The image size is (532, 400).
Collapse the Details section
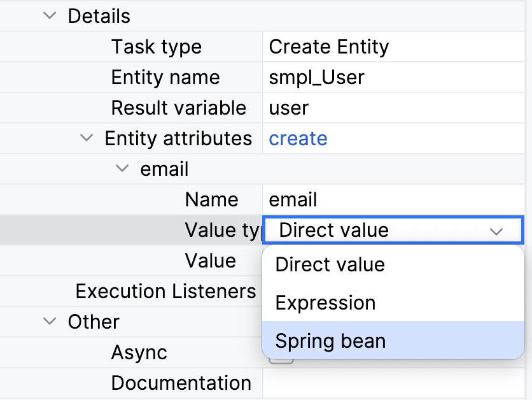pyautogui.click(x=49, y=17)
